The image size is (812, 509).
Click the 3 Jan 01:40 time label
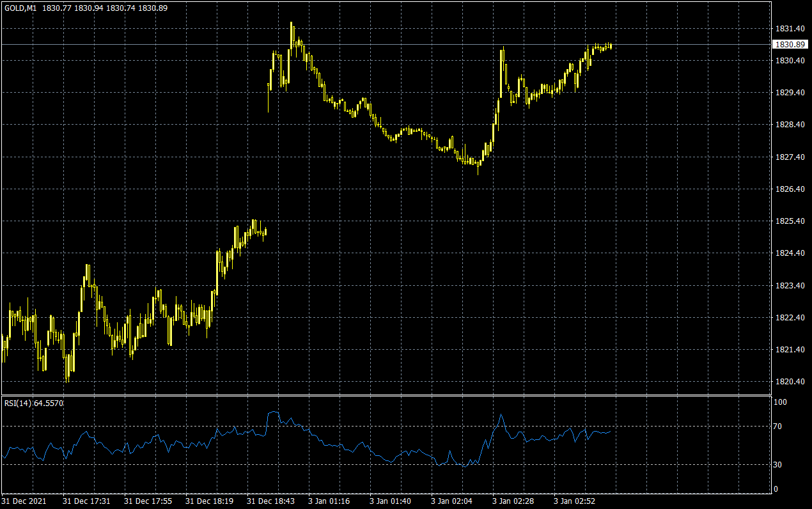[391, 501]
